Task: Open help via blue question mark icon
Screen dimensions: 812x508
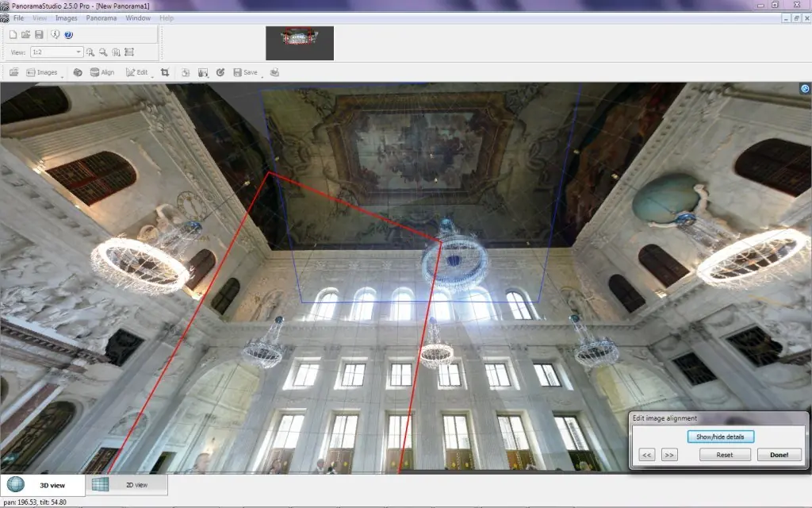Action: tap(68, 35)
